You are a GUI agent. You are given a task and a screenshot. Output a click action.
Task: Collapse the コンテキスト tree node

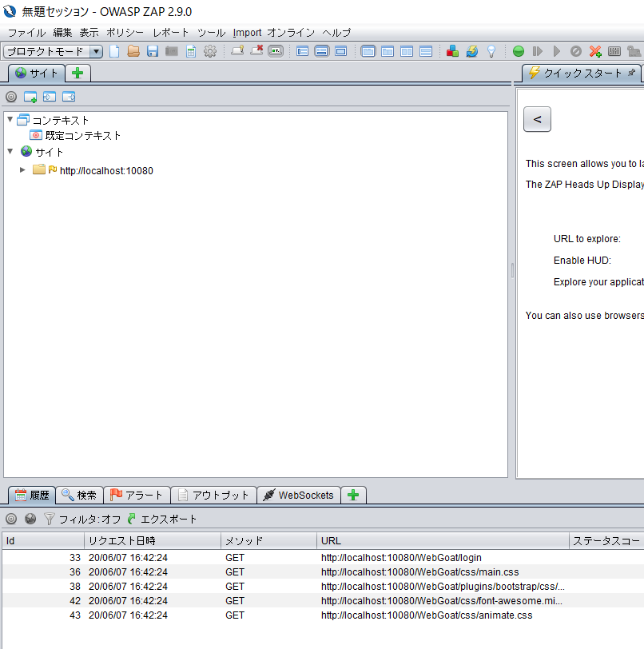tap(10, 120)
